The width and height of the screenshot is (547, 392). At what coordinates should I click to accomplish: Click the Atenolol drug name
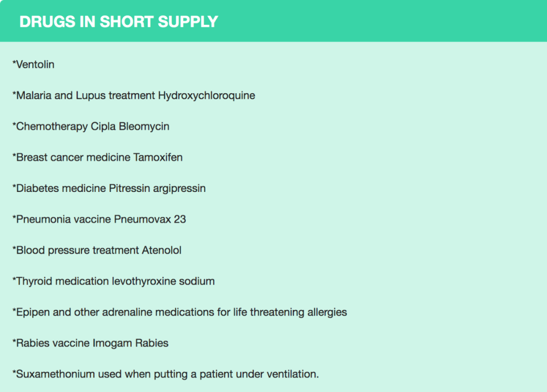162,250
